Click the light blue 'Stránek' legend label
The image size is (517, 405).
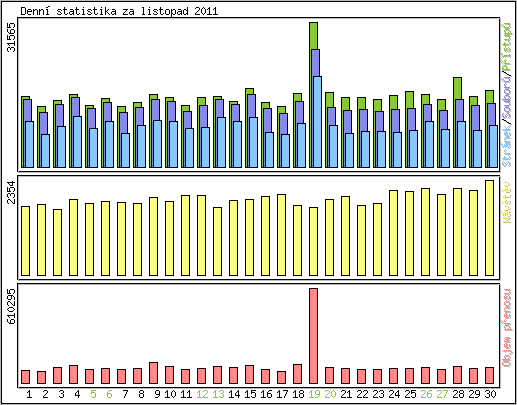click(x=507, y=146)
